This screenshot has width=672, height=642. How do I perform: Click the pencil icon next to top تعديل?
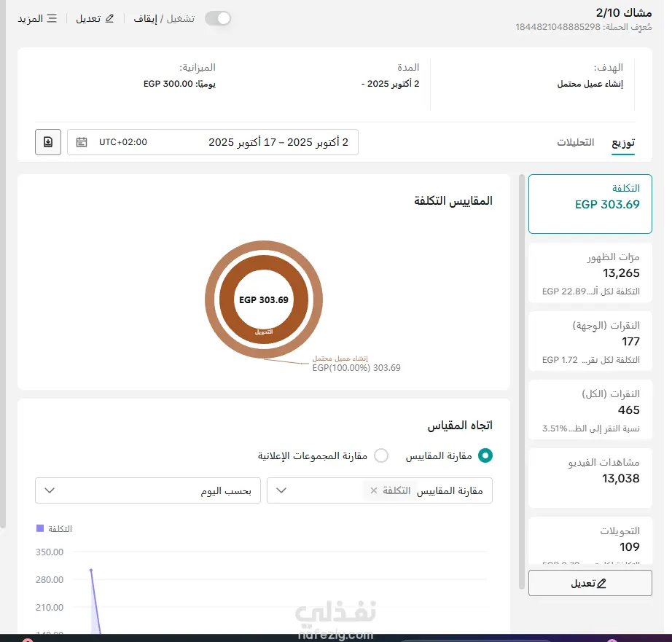click(x=109, y=18)
